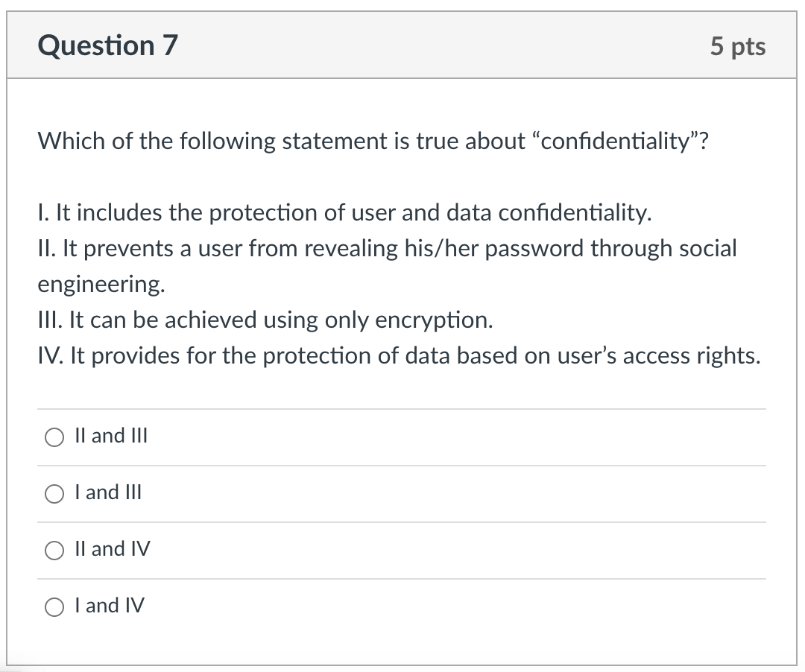The width and height of the screenshot is (805, 672).
Task: Click statement II about revealing passwords
Action: coord(387,249)
